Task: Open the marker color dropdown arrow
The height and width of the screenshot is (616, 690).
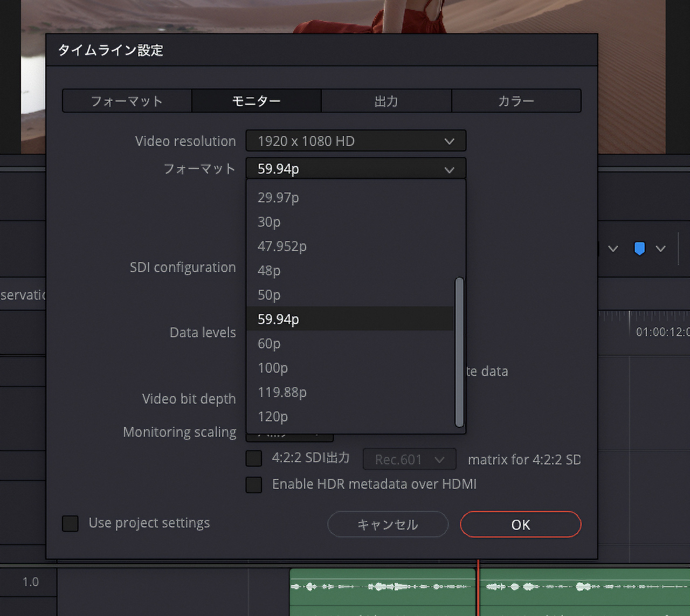Action: [660, 248]
